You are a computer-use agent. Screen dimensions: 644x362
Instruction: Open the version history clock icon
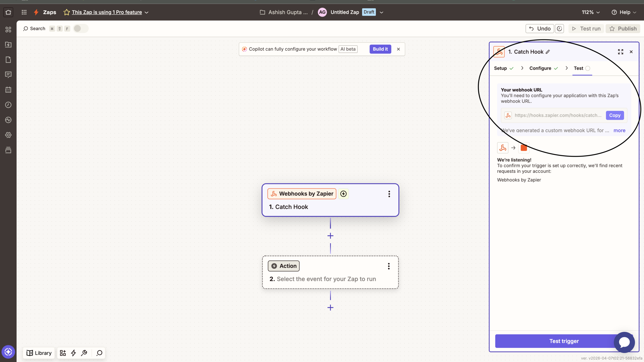(559, 29)
